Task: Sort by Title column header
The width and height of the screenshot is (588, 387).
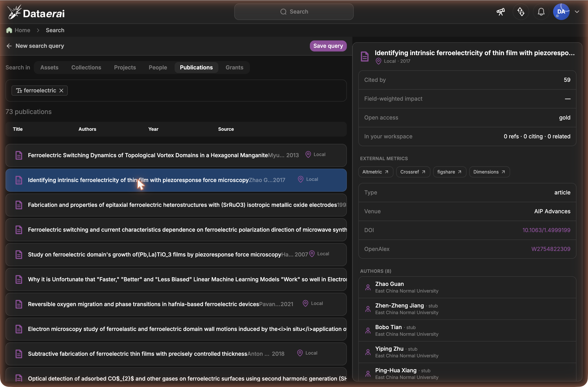Action: click(x=18, y=129)
